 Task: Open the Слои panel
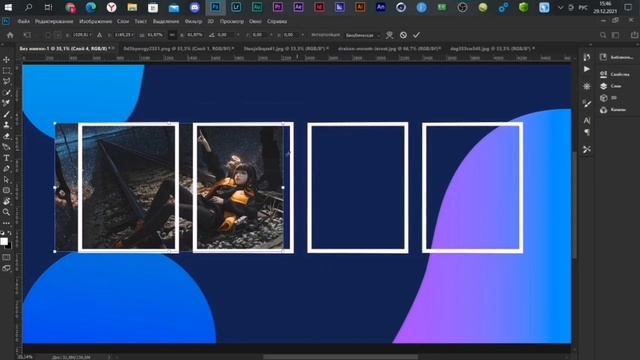point(611,86)
